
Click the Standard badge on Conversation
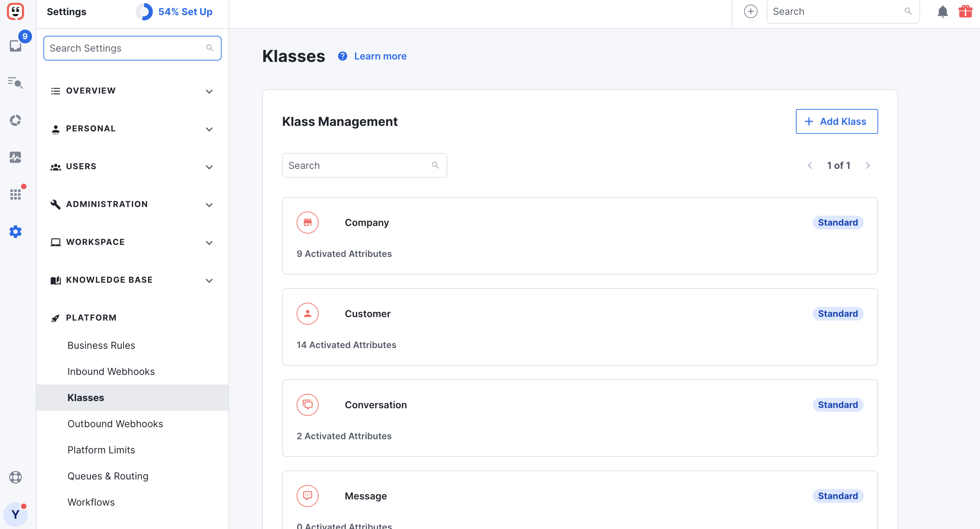point(838,405)
